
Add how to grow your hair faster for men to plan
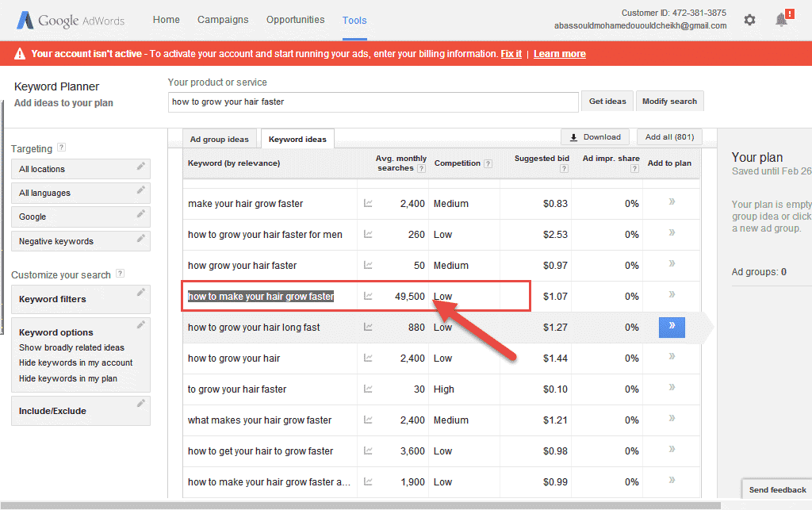click(672, 232)
